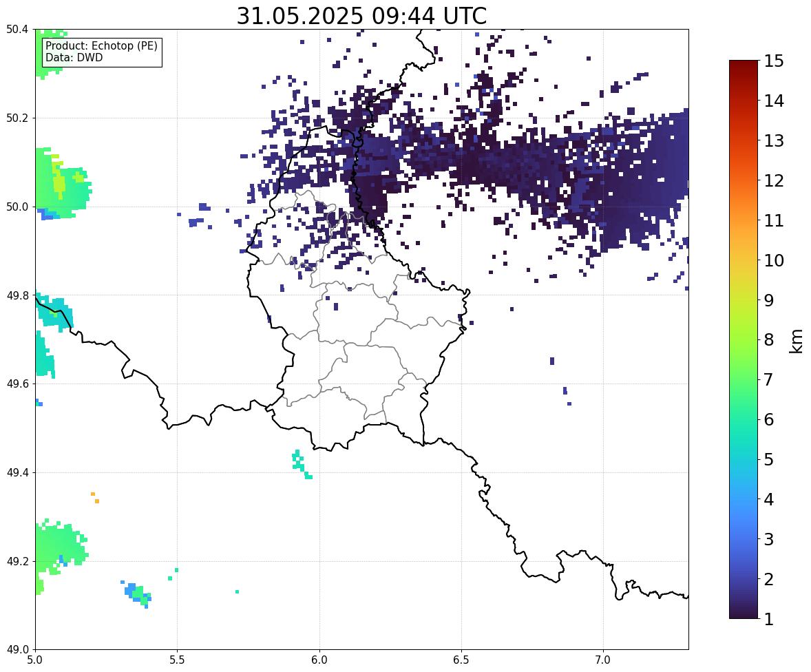This screenshot has height=672, width=811.
Task: Click the colorbar tick label 8
Action: (x=769, y=340)
